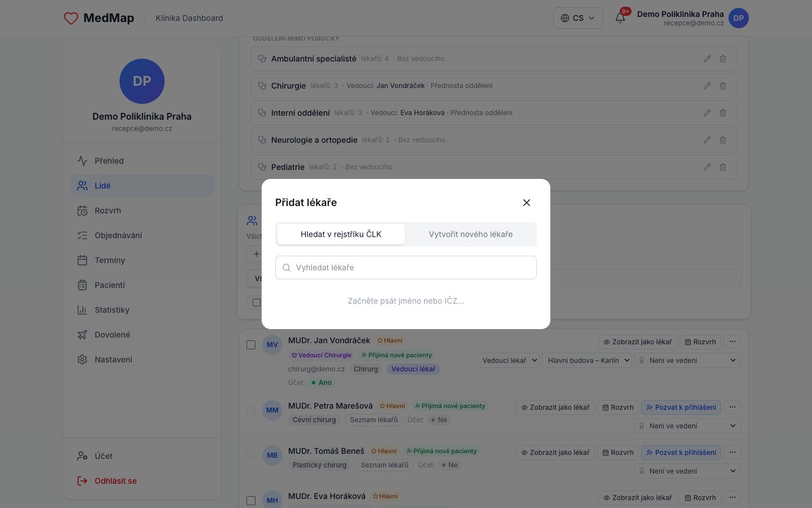Viewport: 812px width, 508px height.
Task: Tick the checkbox next to MUDr. Petra Marešová
Action: tap(251, 410)
